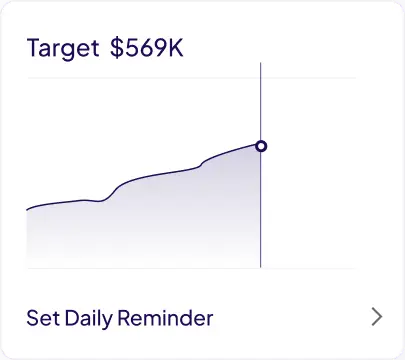405x360 pixels.
Task: Select the circular data point marker
Action: (x=261, y=146)
